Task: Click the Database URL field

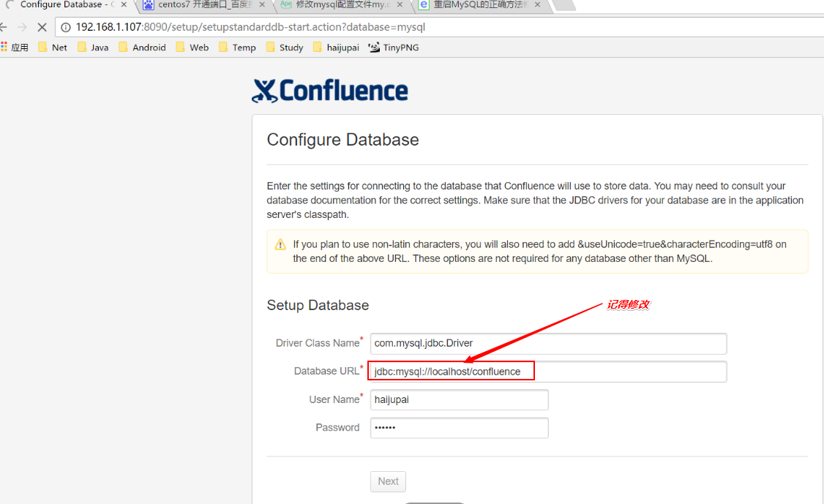Action: pos(549,372)
